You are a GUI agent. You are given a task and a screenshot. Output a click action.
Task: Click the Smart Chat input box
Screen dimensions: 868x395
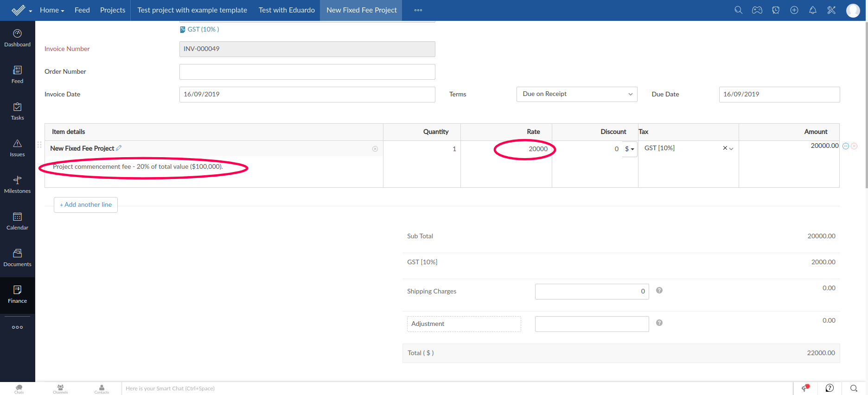pyautogui.click(x=457, y=389)
